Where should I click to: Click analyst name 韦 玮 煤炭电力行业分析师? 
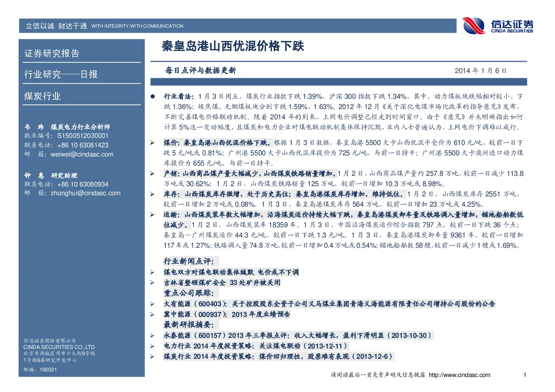pyautogui.click(x=67, y=127)
